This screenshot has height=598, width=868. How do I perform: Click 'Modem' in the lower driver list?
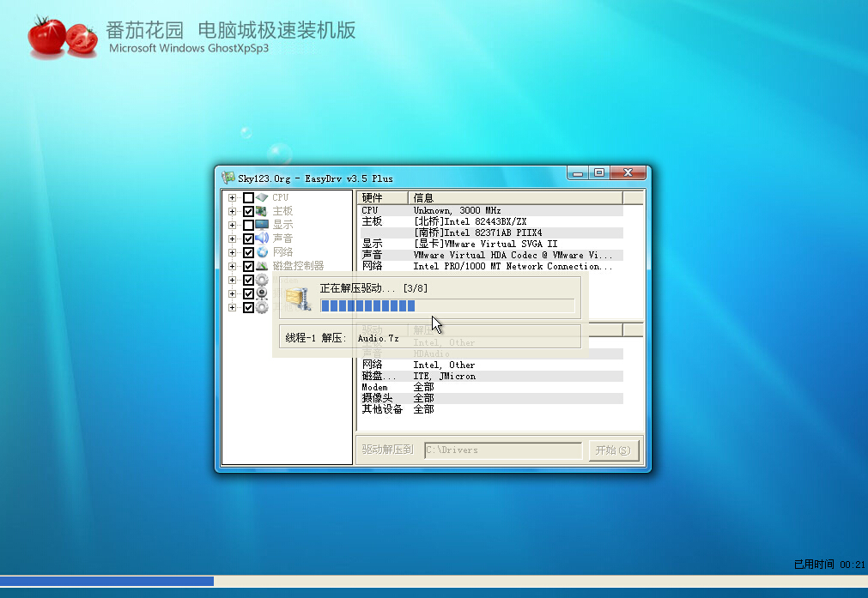[x=375, y=387]
